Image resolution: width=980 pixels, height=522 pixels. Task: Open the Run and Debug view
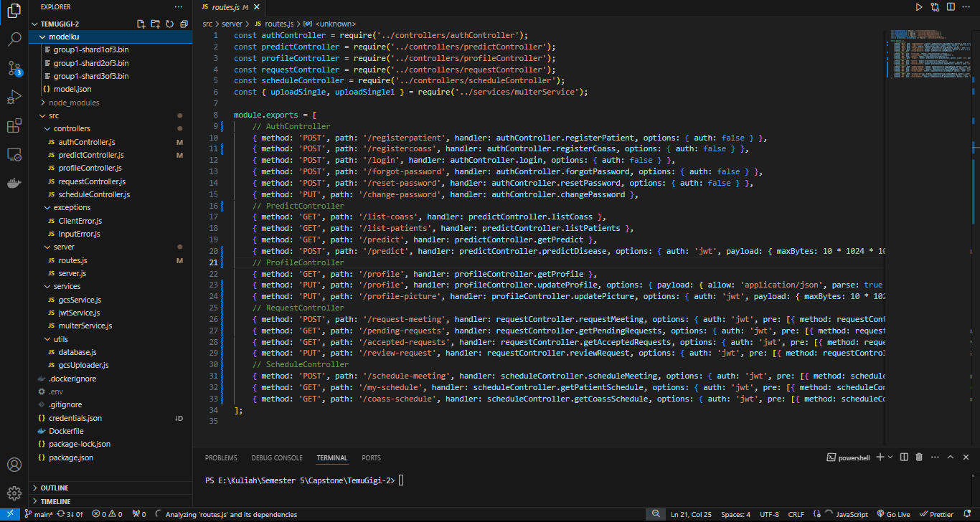coord(14,98)
